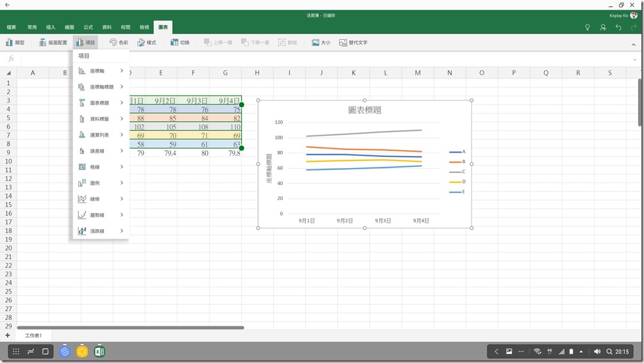Screen dimensions: 644x363
Task: Open the 類型 chart type tool
Action: click(x=15, y=42)
